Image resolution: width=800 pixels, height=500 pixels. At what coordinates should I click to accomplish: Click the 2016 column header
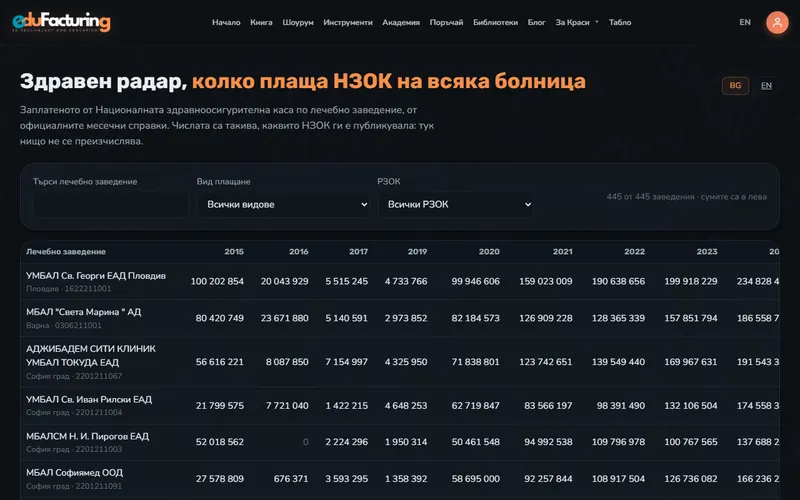298,252
